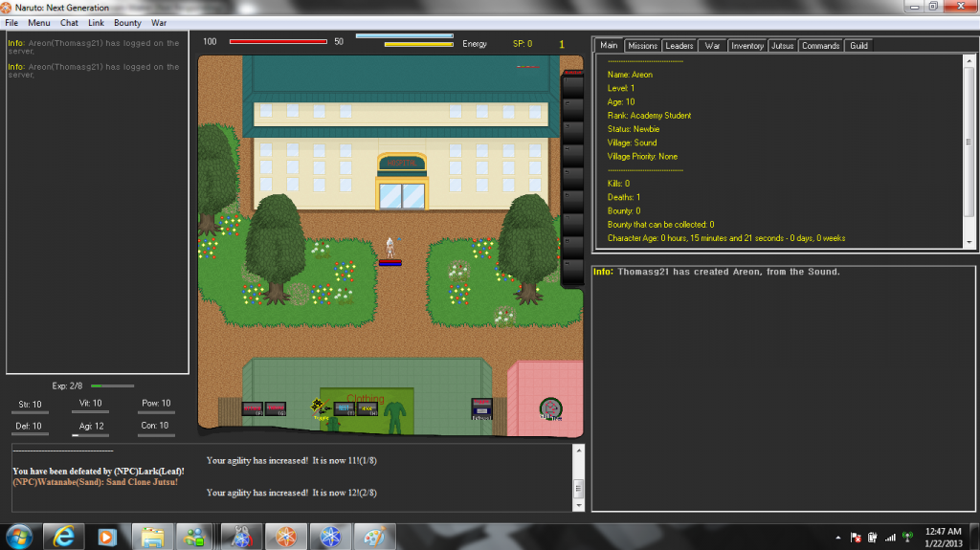Click the Def: 10 stat label
This screenshot has height=550, width=980.
[x=29, y=426]
